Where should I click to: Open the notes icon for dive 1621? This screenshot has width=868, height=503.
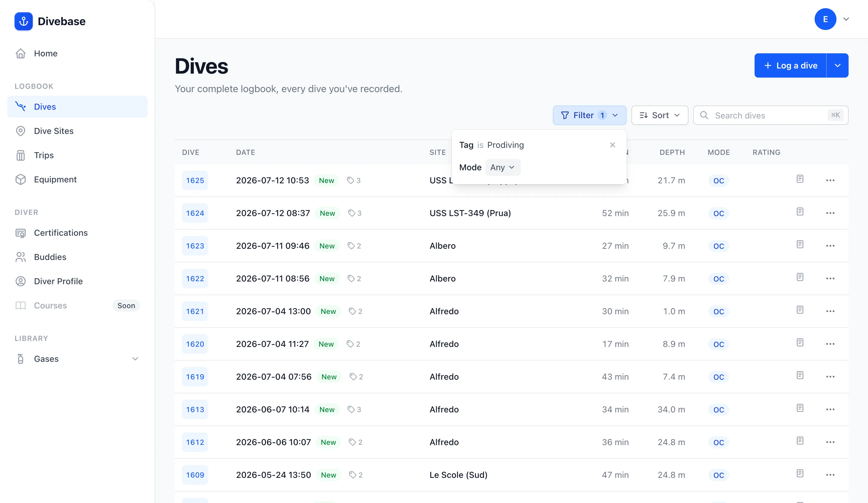tap(800, 310)
